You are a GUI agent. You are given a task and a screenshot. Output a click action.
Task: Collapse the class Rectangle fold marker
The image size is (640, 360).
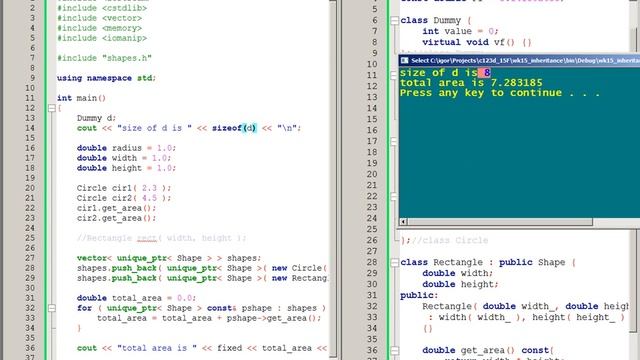coord(394,262)
